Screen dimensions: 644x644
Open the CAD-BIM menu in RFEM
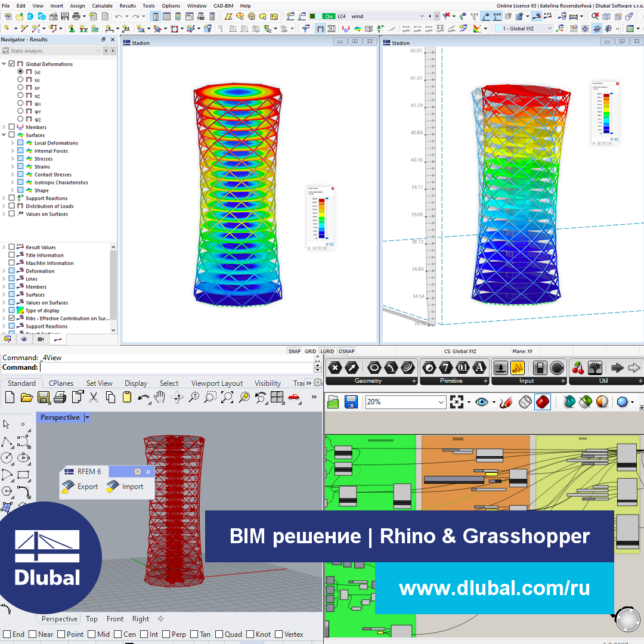[222, 5]
